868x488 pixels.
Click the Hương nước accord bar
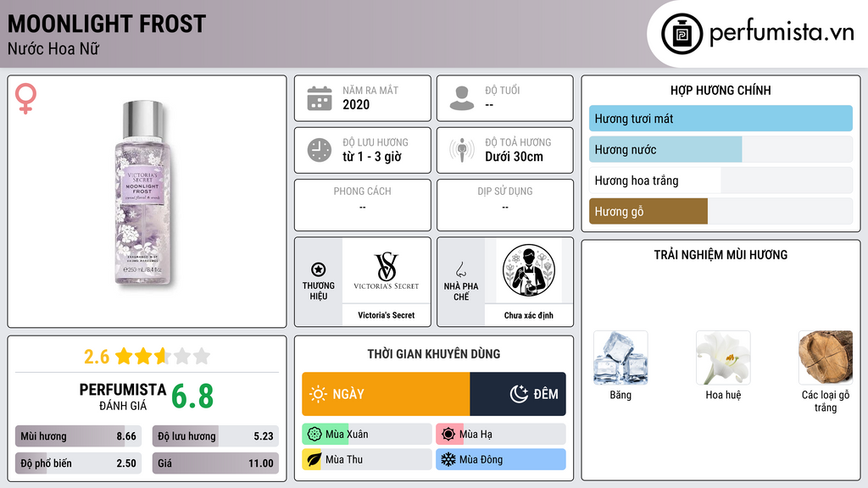721,149
